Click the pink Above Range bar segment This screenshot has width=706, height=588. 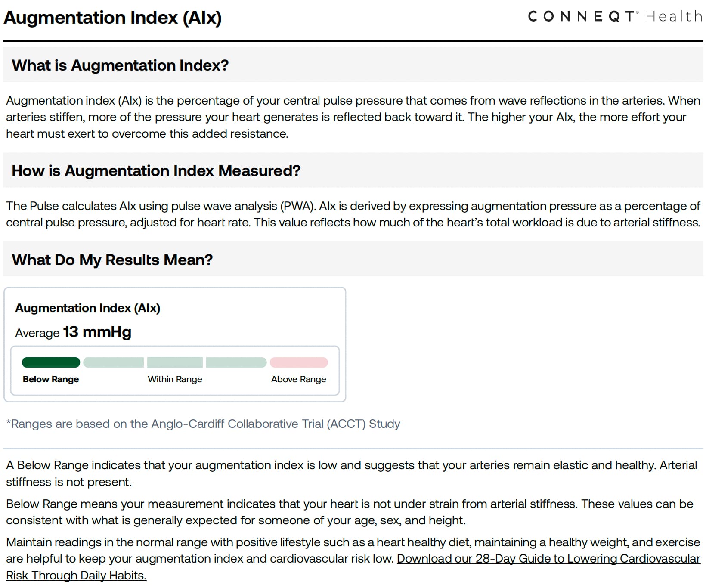tap(299, 362)
